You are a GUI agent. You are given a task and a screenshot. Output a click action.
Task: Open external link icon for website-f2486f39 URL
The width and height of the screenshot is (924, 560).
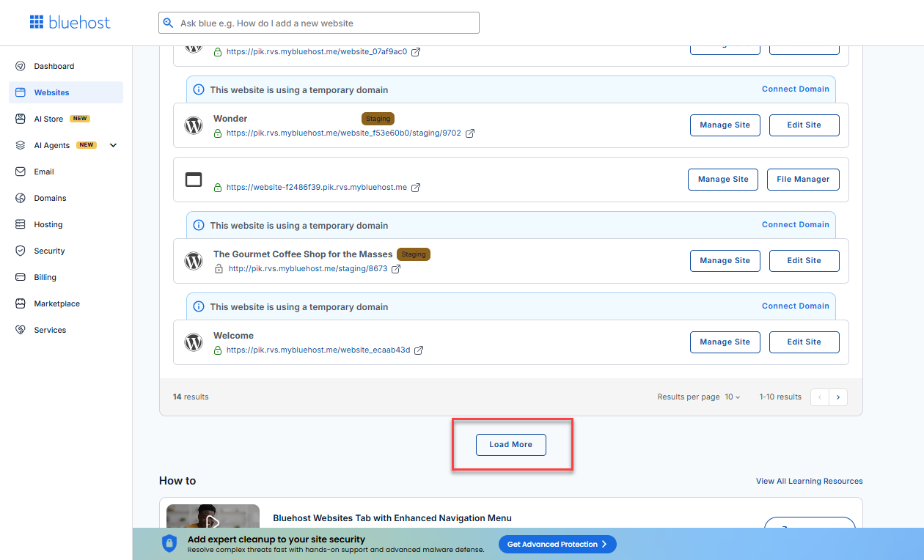click(x=416, y=188)
